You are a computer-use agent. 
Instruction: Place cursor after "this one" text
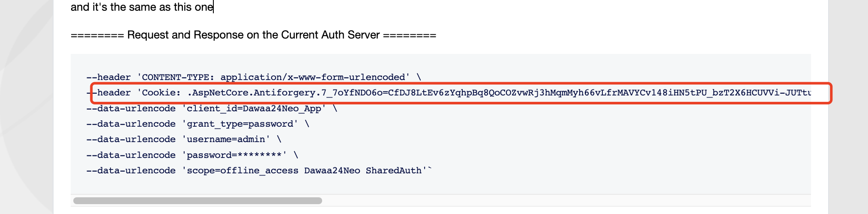213,7
